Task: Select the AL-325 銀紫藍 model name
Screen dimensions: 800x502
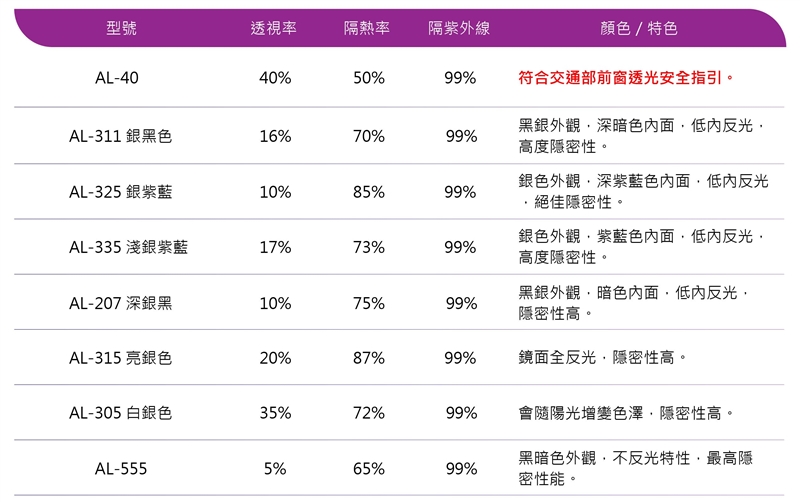Action: tap(120, 192)
